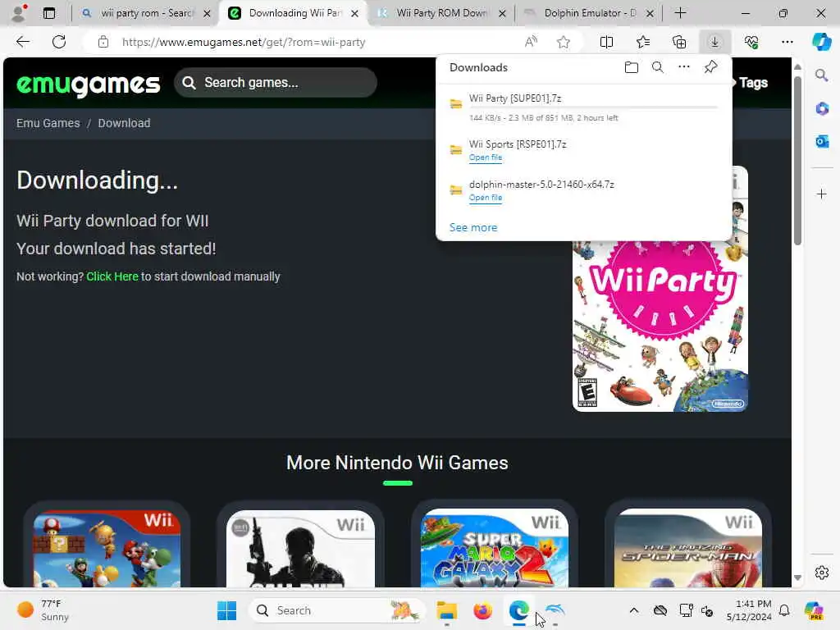The image size is (840, 630).
Task: Open file link for dolphin-master download
Action: pyautogui.click(x=486, y=198)
